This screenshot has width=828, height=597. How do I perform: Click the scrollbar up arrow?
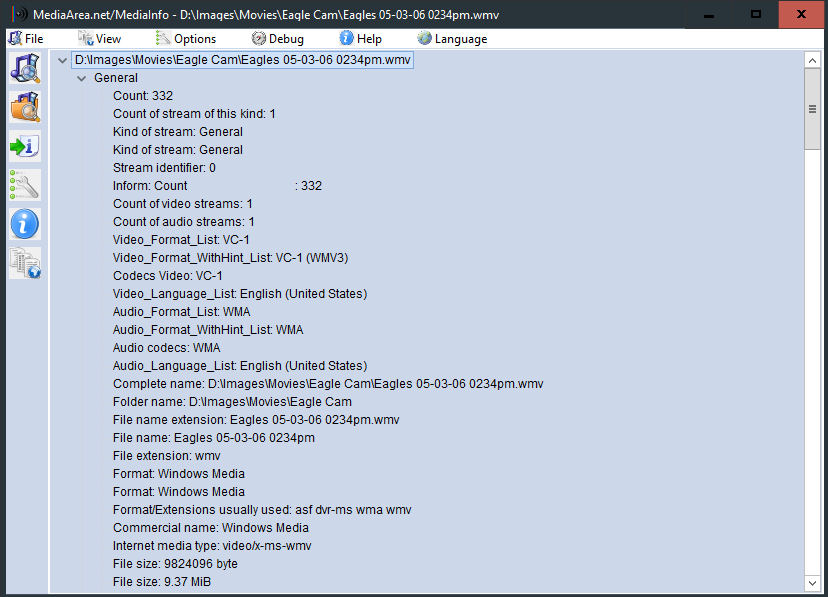point(812,60)
